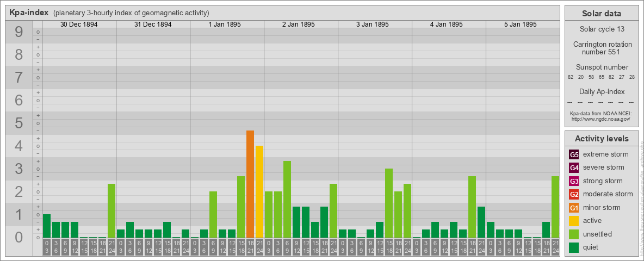Click the yellow active bar on 1 Jan 1895
Screen dimensions: 644x261
pyautogui.click(x=259, y=191)
